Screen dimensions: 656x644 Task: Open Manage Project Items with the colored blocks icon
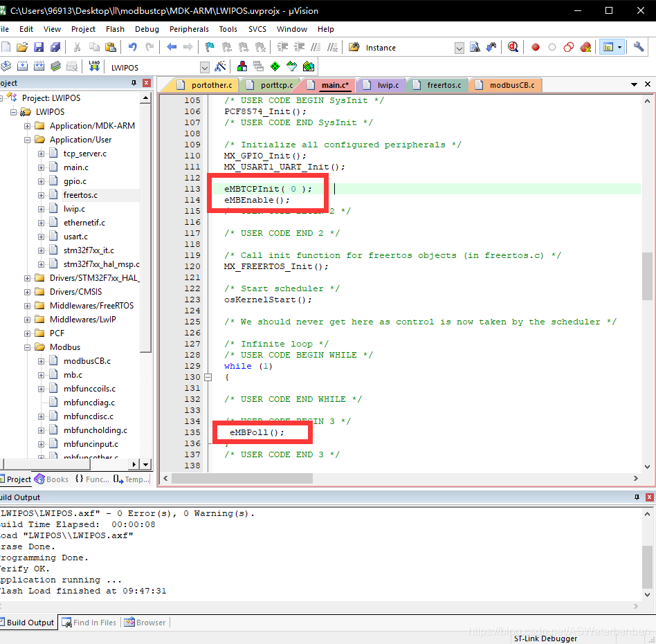click(x=242, y=66)
